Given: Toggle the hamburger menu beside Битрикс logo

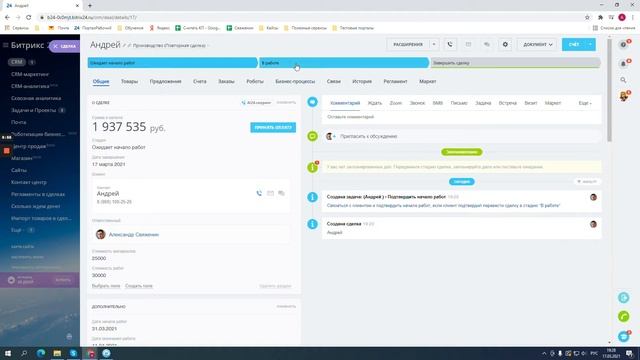Looking at the screenshot, I should (x=6, y=45).
